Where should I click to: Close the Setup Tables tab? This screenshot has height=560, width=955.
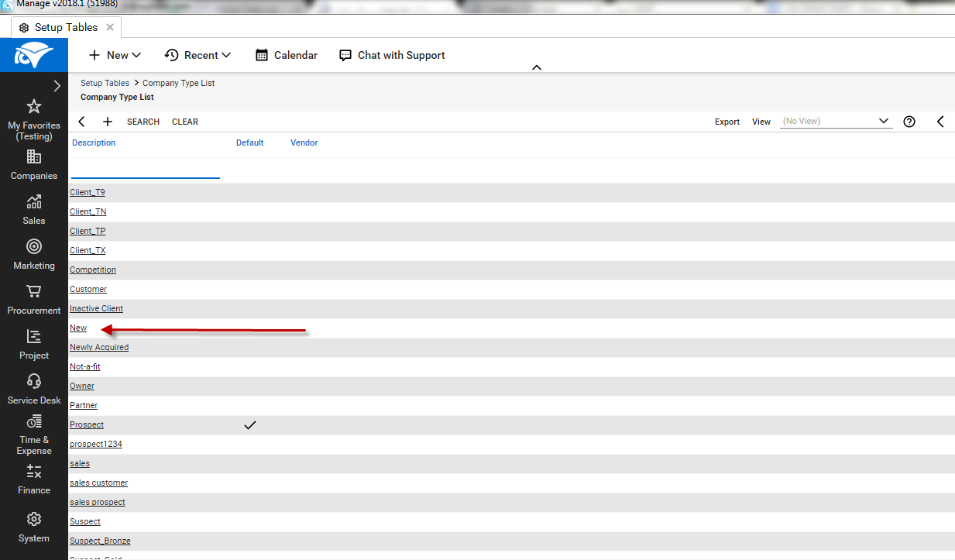(110, 27)
